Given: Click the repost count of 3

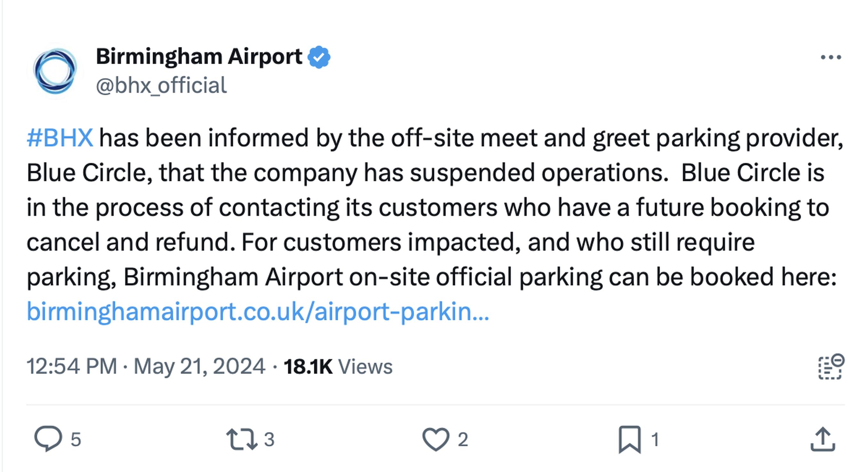Looking at the screenshot, I should coord(269,439).
